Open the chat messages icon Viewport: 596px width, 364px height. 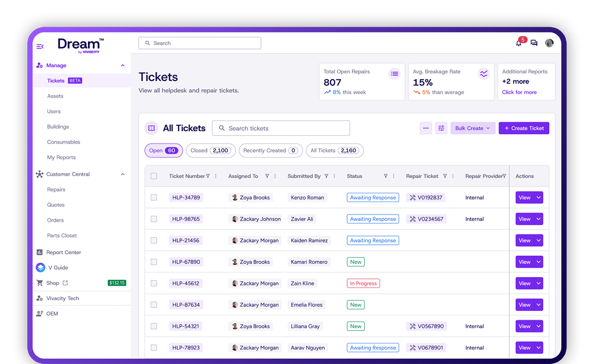[x=533, y=43]
